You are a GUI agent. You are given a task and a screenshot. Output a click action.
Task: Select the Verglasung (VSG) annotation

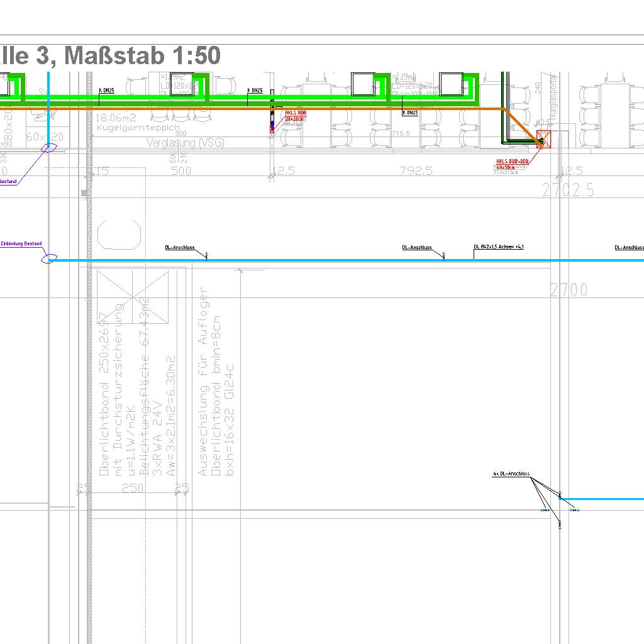click(186, 143)
